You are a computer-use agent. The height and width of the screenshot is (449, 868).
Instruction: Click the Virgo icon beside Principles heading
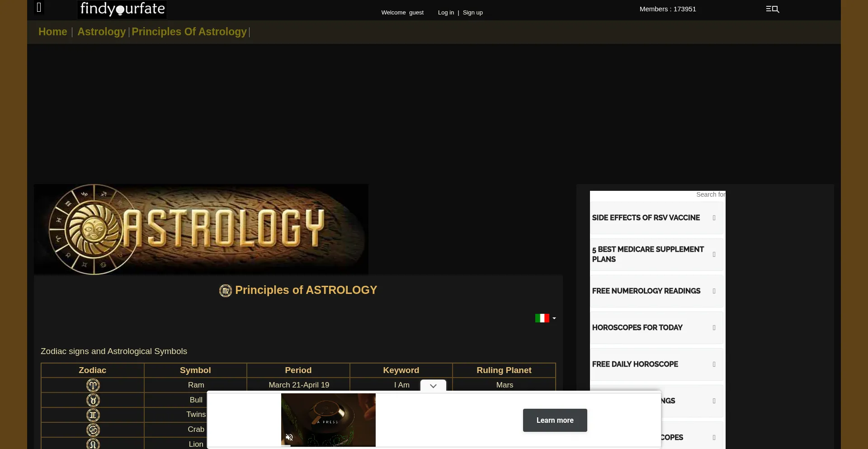click(x=225, y=291)
